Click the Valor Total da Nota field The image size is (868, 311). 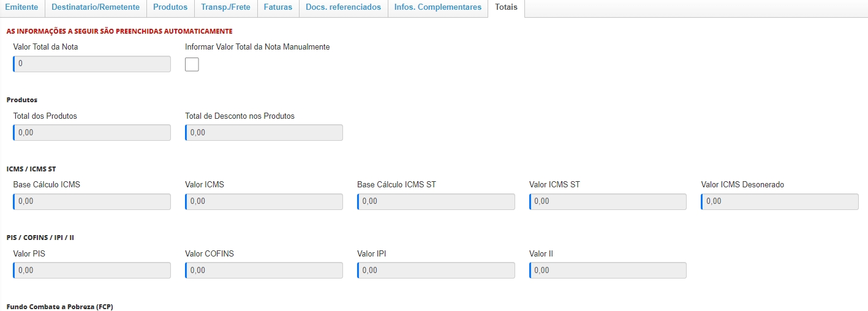click(x=92, y=64)
